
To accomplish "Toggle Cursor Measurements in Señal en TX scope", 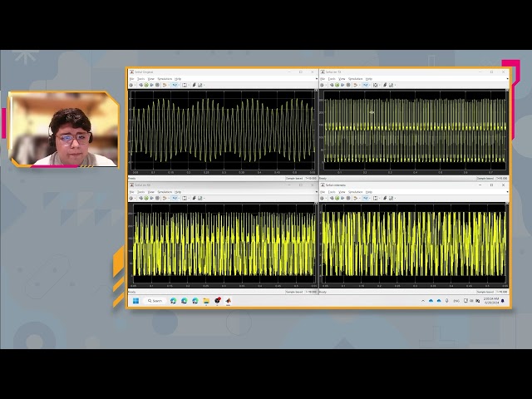I will coord(391,85).
